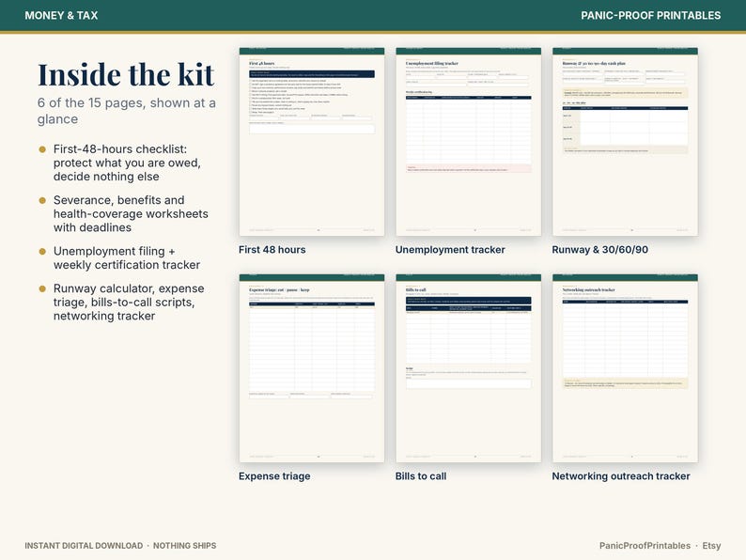Viewport: 746px width, 560px height.
Task: Click the gold bullet beside Unemployment filing
Action: (42, 251)
